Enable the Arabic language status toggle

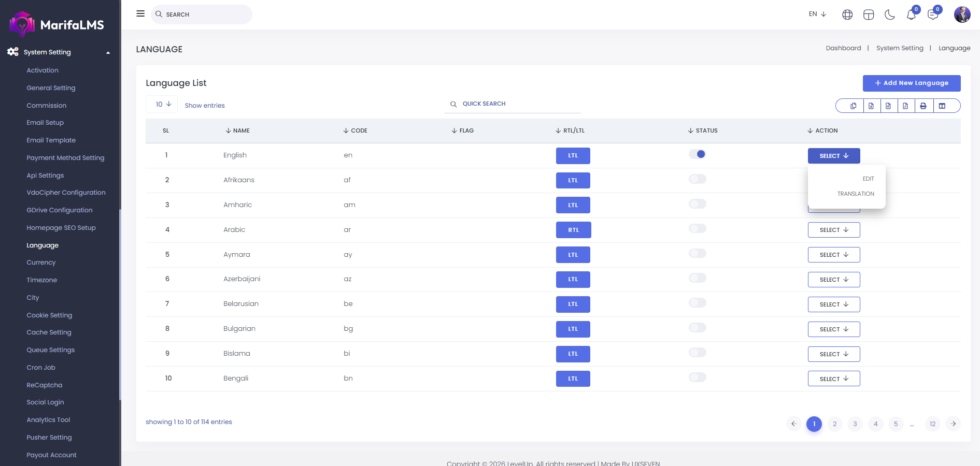(x=697, y=229)
